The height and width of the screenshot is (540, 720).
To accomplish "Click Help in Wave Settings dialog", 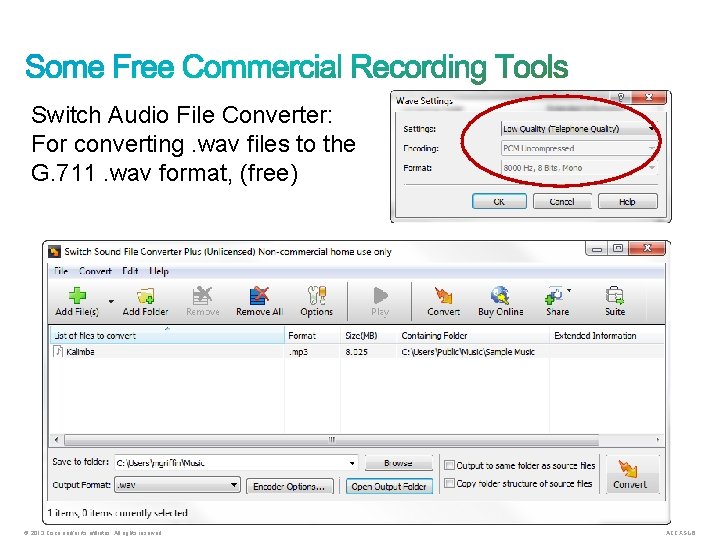I will click(x=627, y=201).
